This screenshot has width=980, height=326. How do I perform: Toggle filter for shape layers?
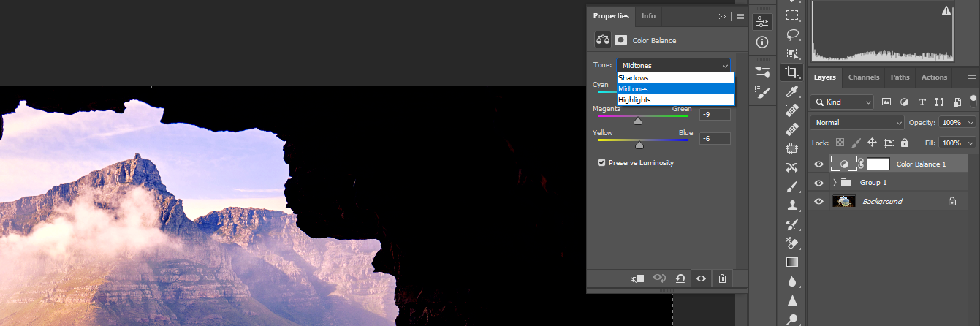click(x=938, y=102)
